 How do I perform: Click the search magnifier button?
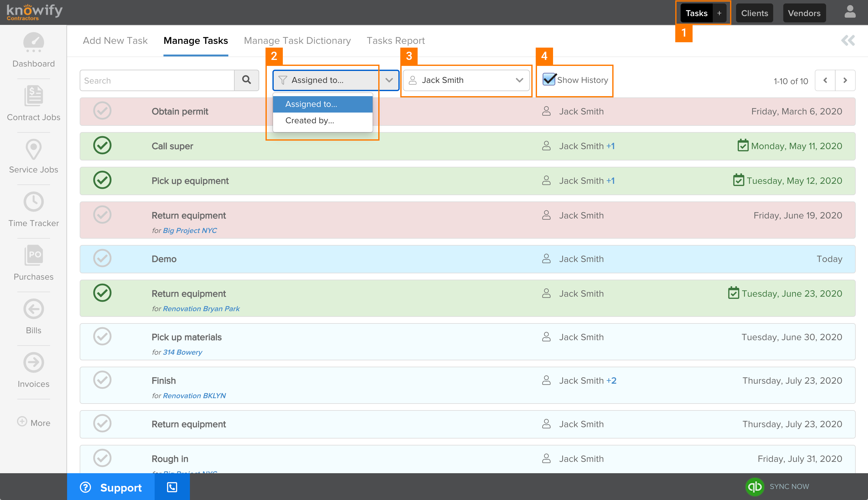coord(246,80)
